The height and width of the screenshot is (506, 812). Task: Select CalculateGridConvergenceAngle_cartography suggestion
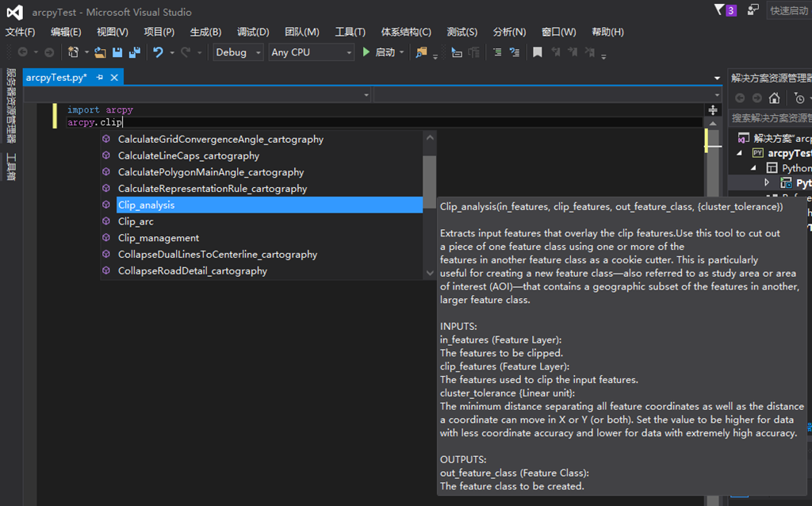click(262, 139)
